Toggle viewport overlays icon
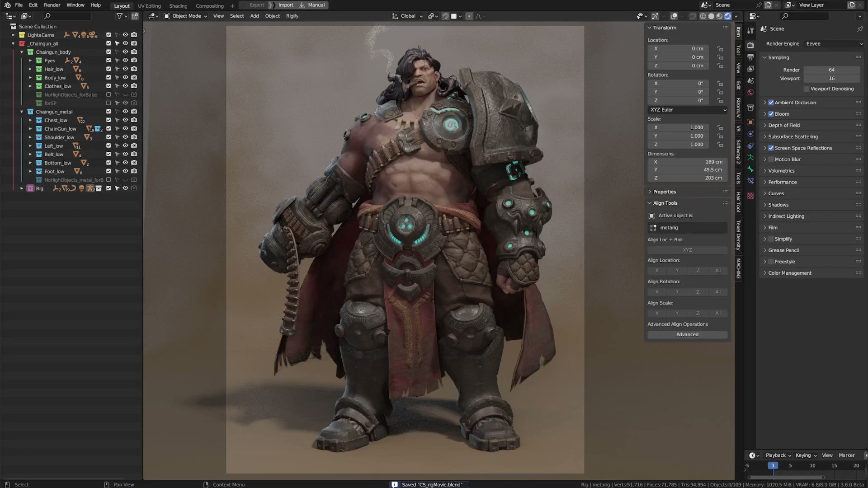Screen dimensions: 868x488 674,16
